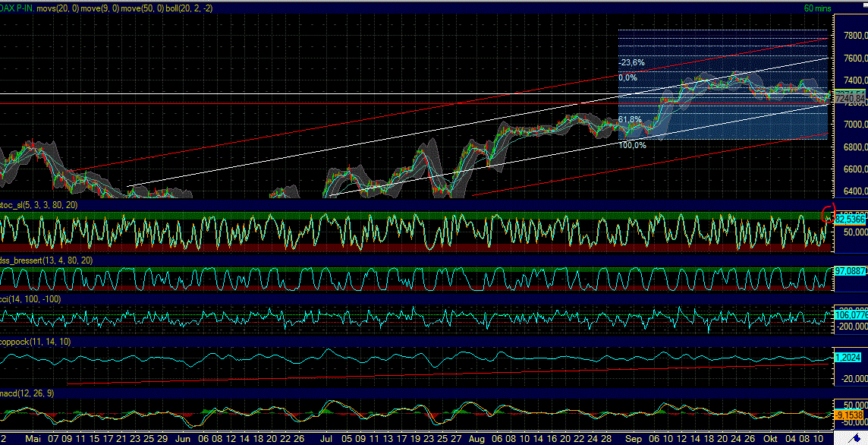
Task: Select the 61,8% Fibonacci level label
Action: (x=630, y=119)
